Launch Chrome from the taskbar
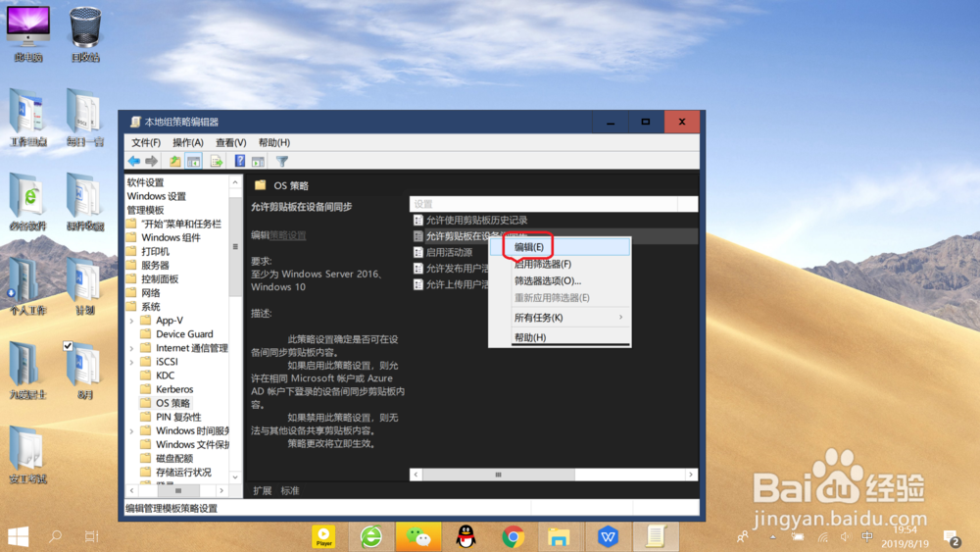Viewport: 980px width, 552px height. coord(514,536)
